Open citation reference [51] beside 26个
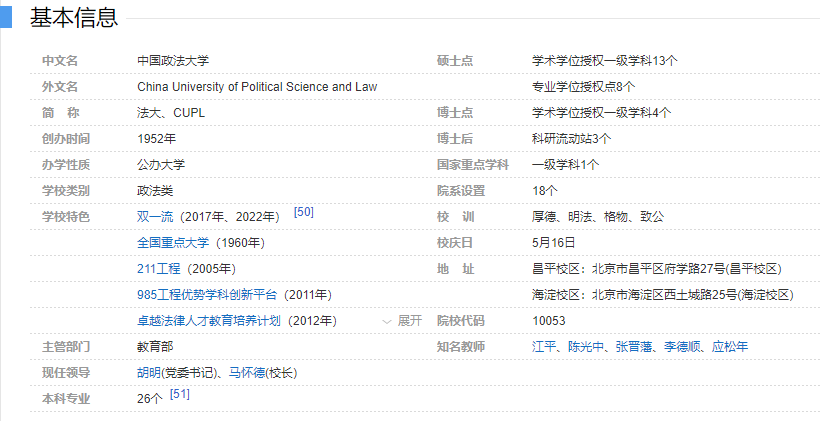This screenshot has height=421, width=830. (x=179, y=395)
